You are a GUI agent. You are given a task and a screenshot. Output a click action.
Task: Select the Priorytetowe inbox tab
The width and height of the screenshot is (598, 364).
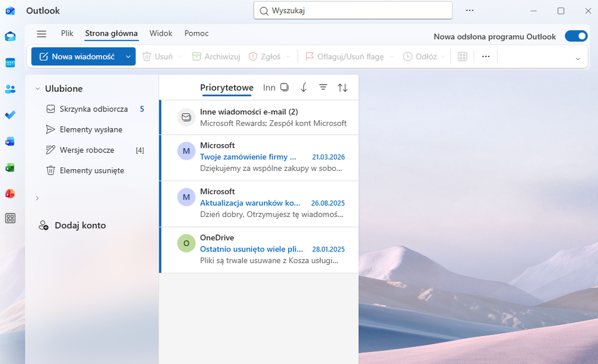click(x=227, y=88)
